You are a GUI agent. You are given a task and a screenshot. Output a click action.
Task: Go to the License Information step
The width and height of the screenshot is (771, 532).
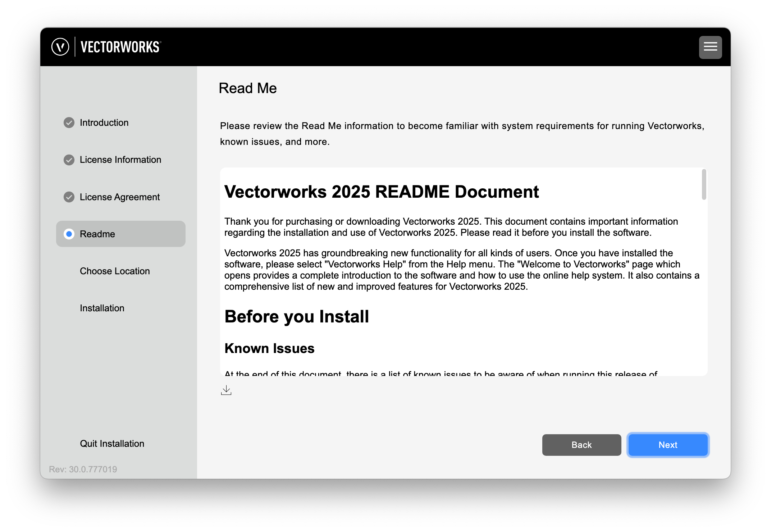click(x=120, y=160)
